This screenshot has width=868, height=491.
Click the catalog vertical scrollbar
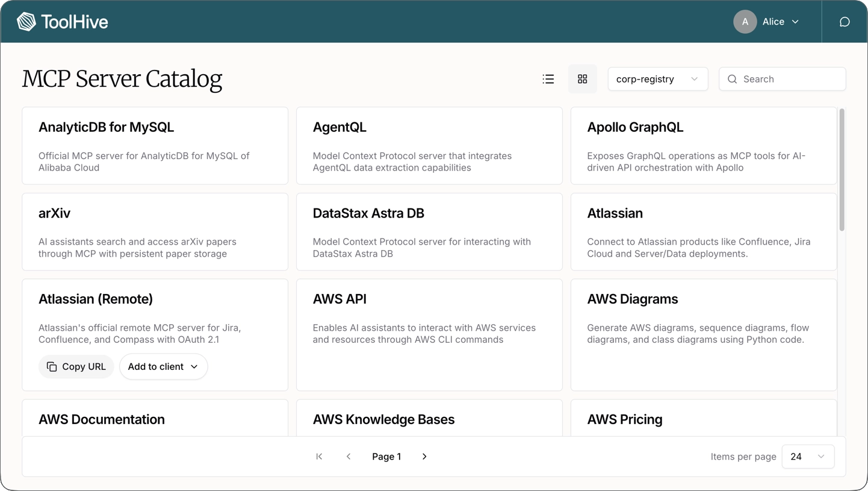pos(842,170)
